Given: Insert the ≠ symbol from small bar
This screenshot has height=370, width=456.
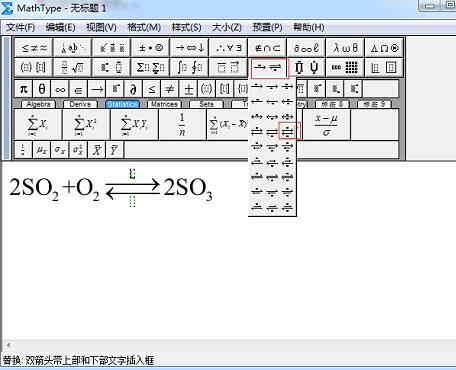Looking at the screenshot, I should click(170, 89).
